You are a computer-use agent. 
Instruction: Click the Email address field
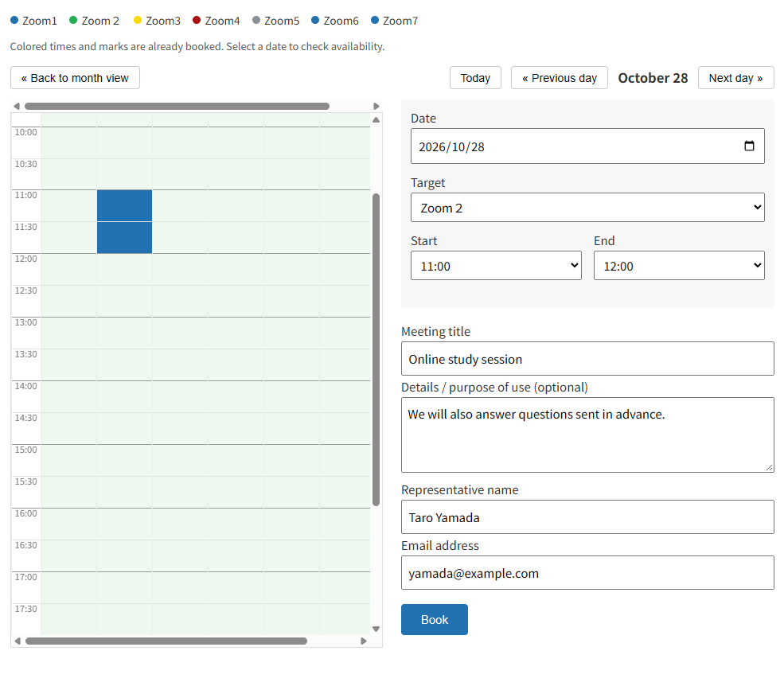tap(587, 572)
